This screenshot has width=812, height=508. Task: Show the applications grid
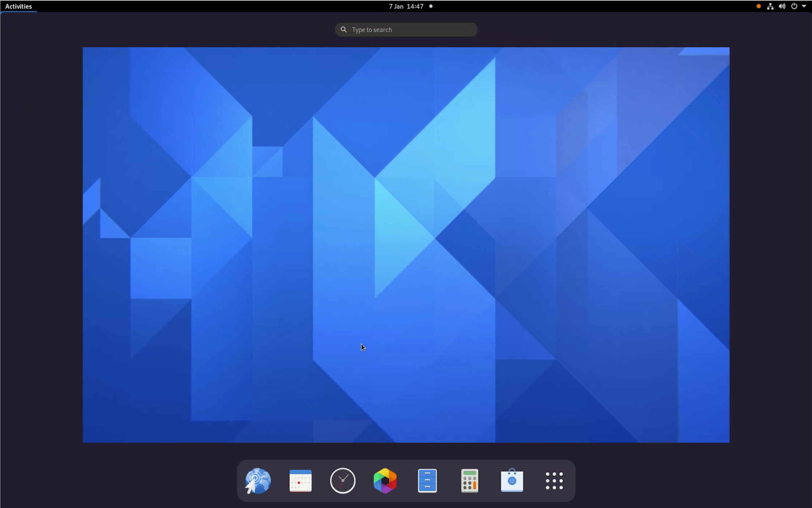tap(554, 481)
